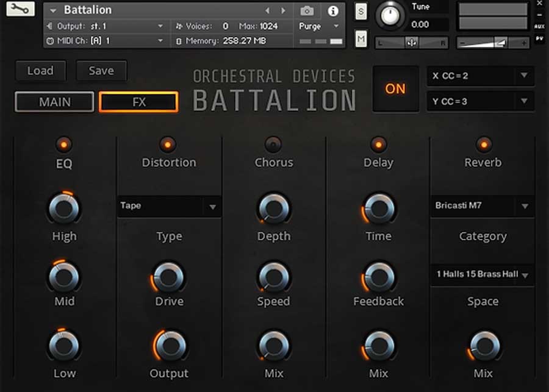Screen dimensions: 549x392
Task: Close the instrument with the X button
Action: click(x=540, y=3)
